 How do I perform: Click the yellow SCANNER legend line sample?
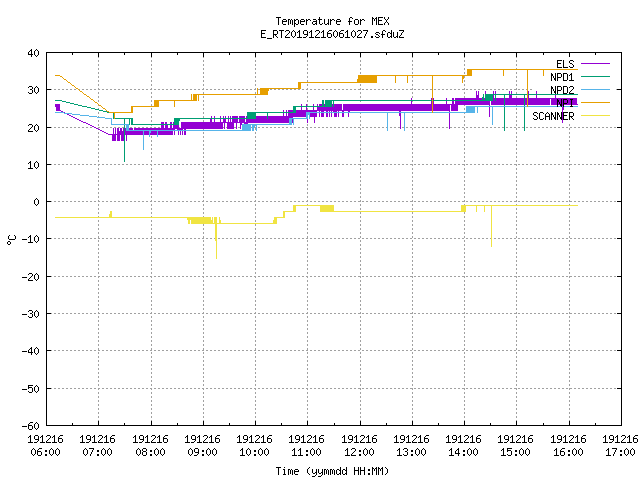595,116
